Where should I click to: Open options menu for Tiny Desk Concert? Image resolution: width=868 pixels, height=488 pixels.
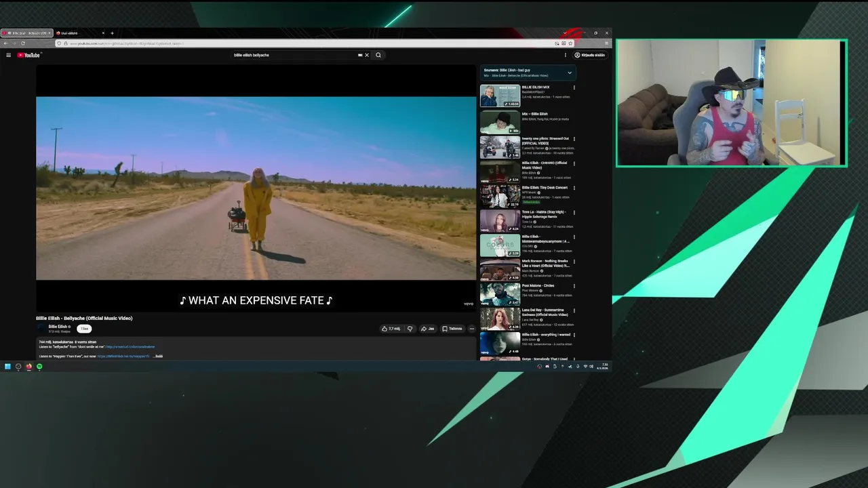574,188
